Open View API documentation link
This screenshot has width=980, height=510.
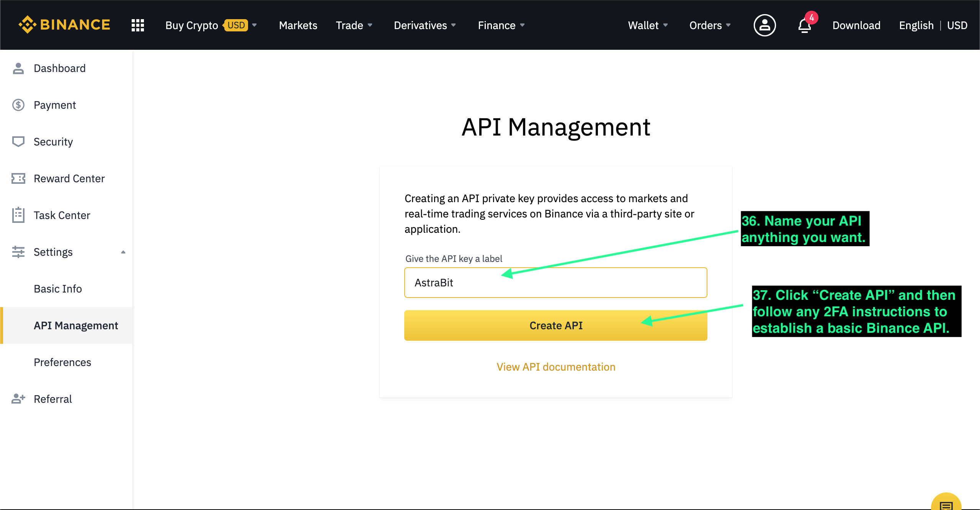click(555, 367)
